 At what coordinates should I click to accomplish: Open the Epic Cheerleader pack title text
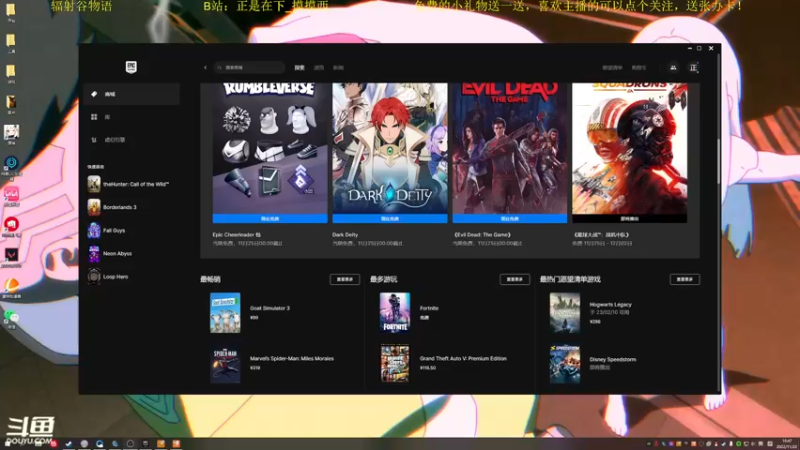(x=237, y=235)
